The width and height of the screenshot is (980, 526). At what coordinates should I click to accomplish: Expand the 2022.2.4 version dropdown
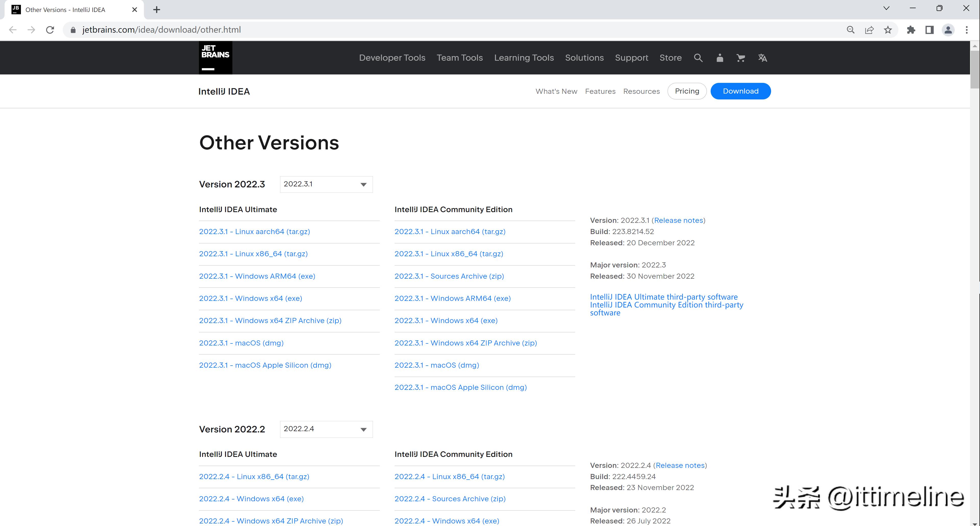(326, 429)
